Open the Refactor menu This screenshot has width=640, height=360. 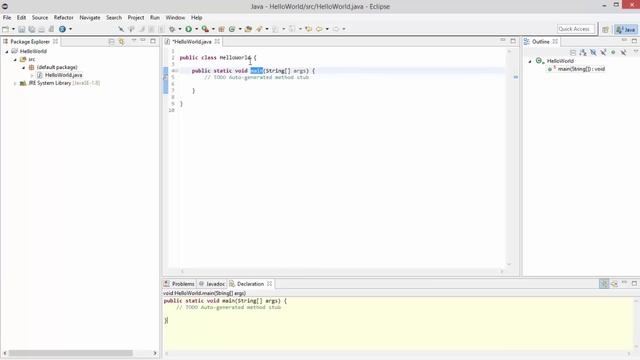(63, 18)
